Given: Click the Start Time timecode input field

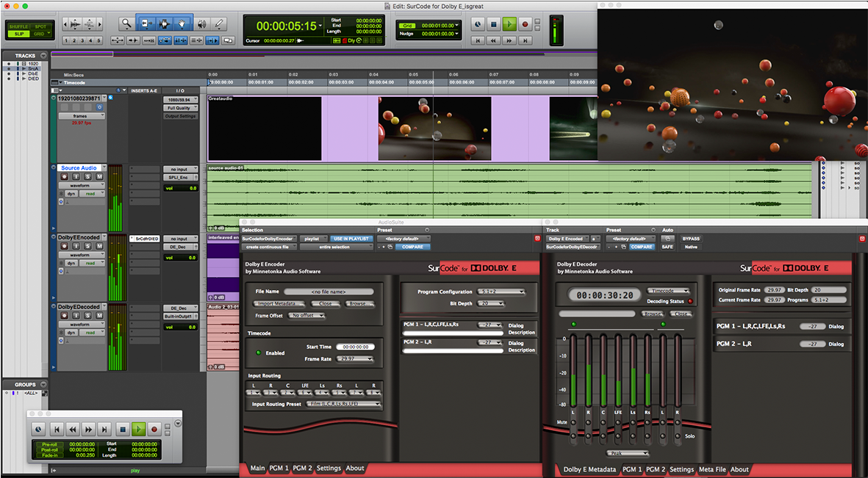Looking at the screenshot, I should tap(356, 347).
